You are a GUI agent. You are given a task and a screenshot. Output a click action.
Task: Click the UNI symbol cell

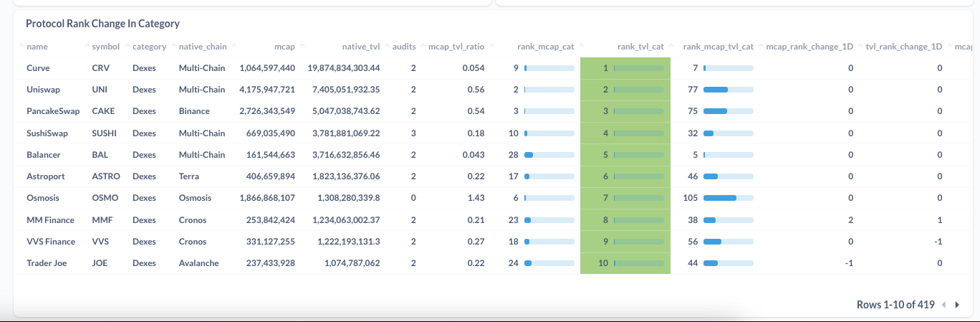(100, 90)
